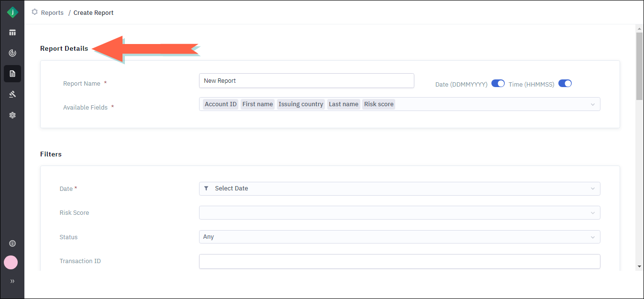The image size is (644, 299).
Task: Click the info icon in sidebar
Action: (12, 243)
